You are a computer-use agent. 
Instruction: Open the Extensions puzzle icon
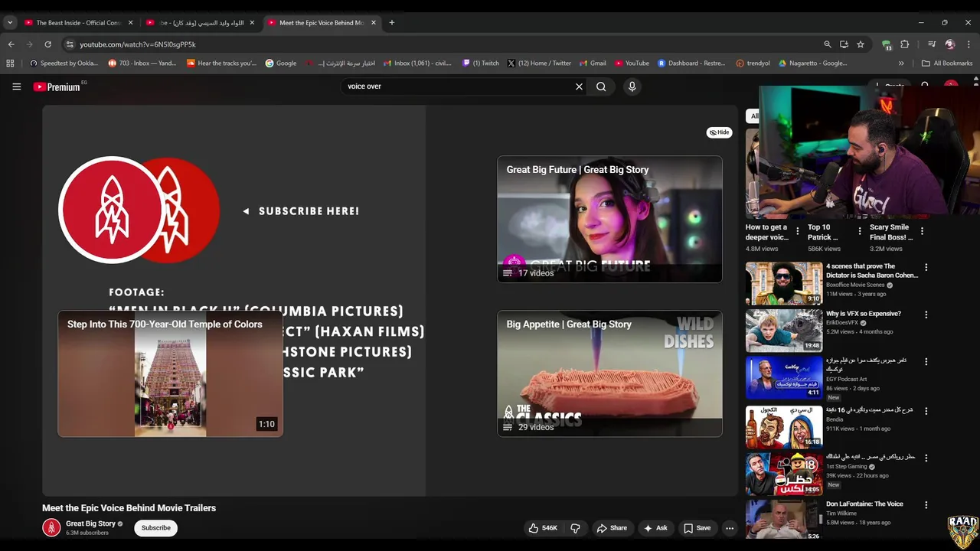pos(904,44)
